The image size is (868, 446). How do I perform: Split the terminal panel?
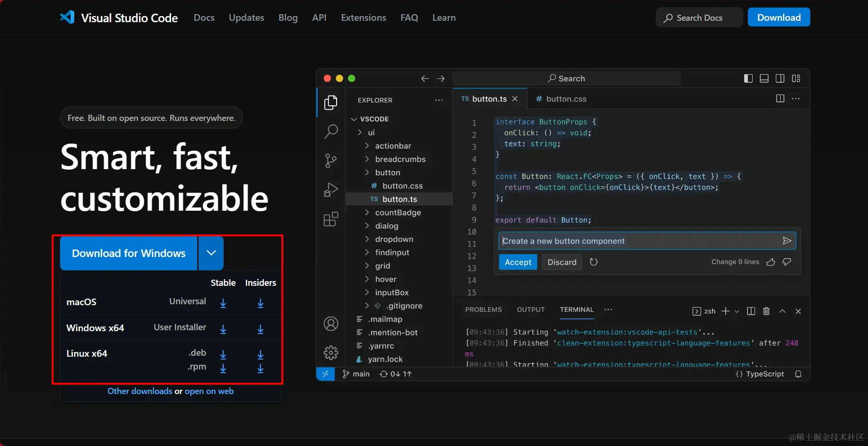[x=751, y=311]
